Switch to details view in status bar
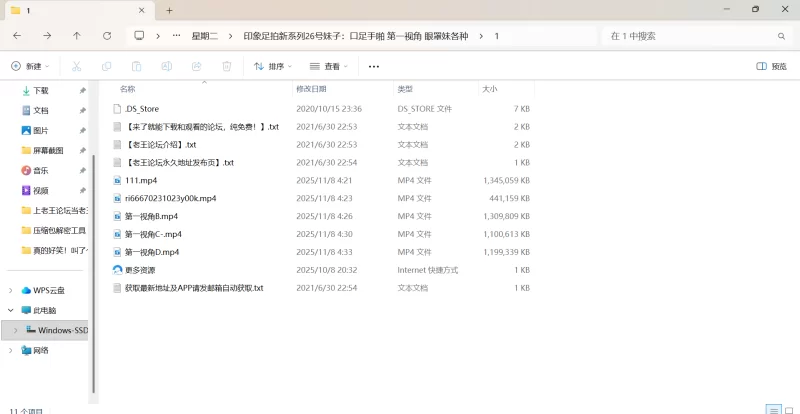The image size is (800, 414). point(772,410)
